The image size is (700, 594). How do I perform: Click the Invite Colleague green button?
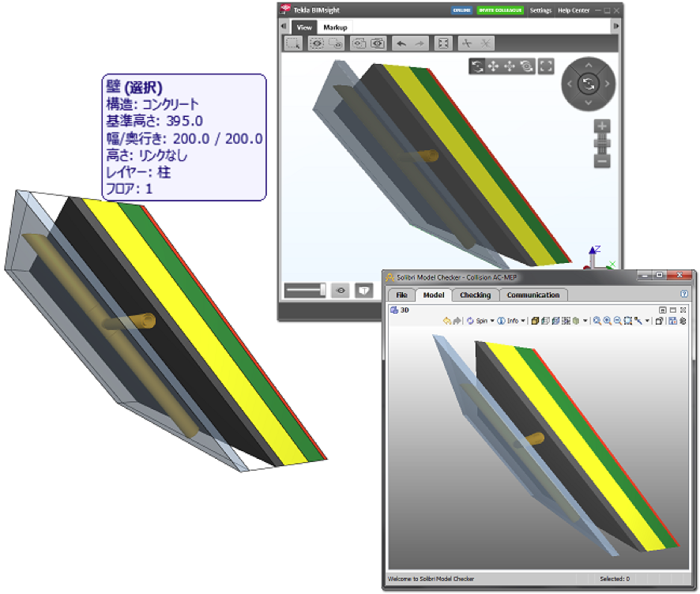tap(499, 10)
